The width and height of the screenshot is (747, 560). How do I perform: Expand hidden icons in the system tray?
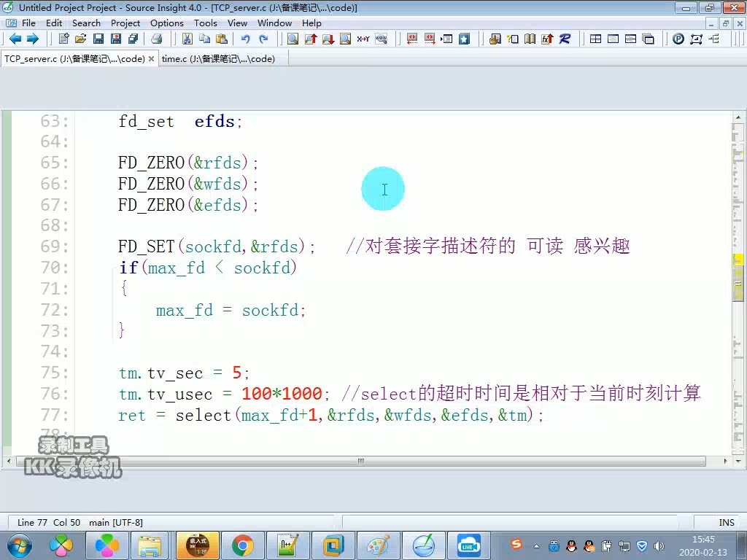pos(538,545)
